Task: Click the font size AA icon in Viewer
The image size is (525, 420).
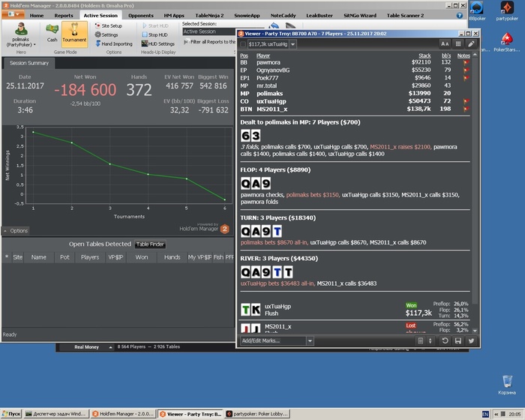Action: click(x=445, y=44)
